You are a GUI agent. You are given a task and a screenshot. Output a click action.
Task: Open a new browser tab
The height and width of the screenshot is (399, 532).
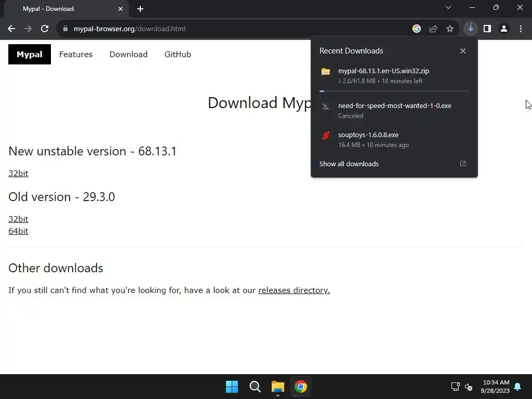(x=140, y=9)
